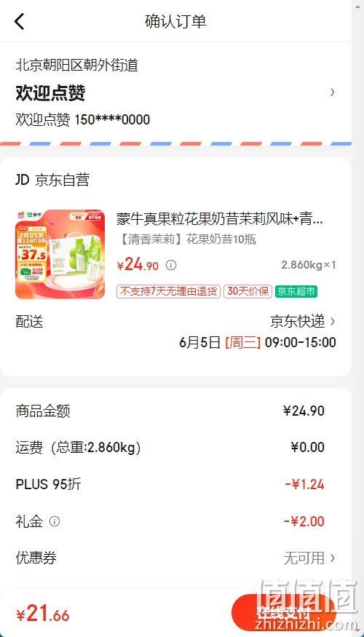Expand 优惠券 无可用 chevron
This screenshot has height=637, width=364.
coord(333,558)
